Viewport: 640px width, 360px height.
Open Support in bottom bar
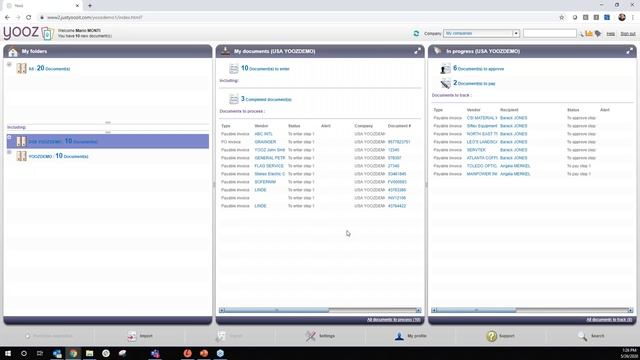[x=500, y=336]
